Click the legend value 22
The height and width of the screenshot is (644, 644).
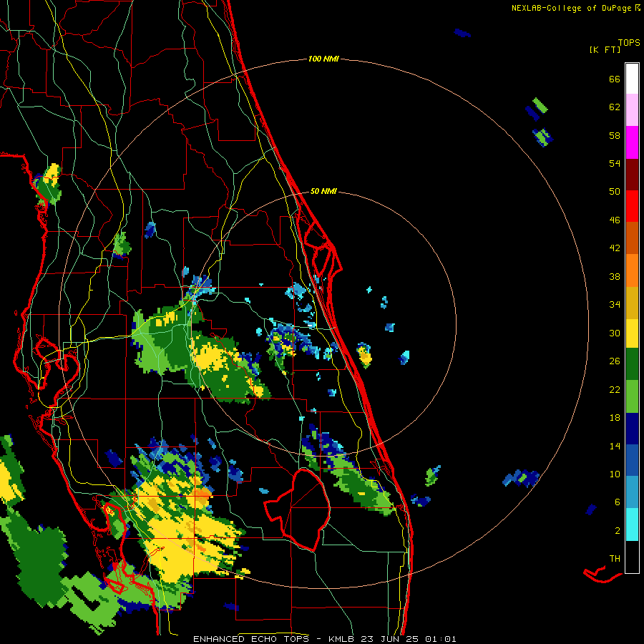[x=615, y=389]
